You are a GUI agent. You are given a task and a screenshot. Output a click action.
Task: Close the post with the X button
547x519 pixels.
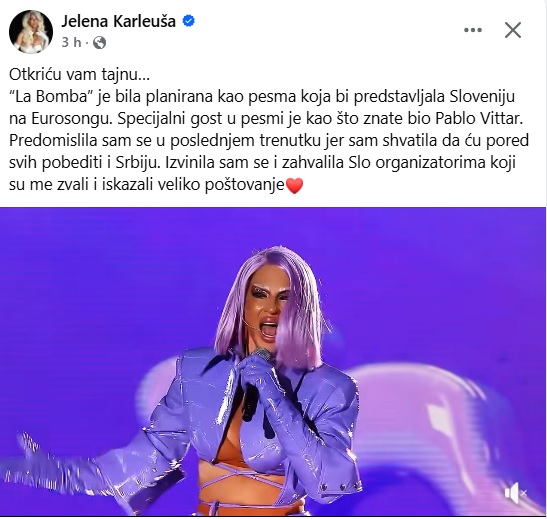(x=513, y=30)
